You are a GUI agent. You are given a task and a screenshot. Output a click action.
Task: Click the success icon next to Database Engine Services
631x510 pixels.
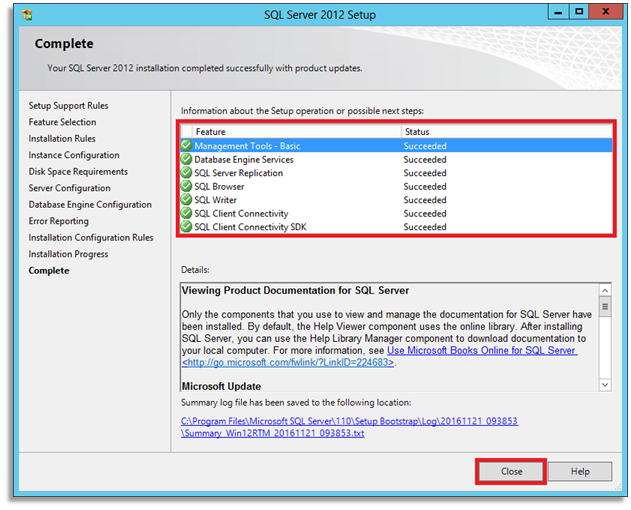click(x=186, y=160)
